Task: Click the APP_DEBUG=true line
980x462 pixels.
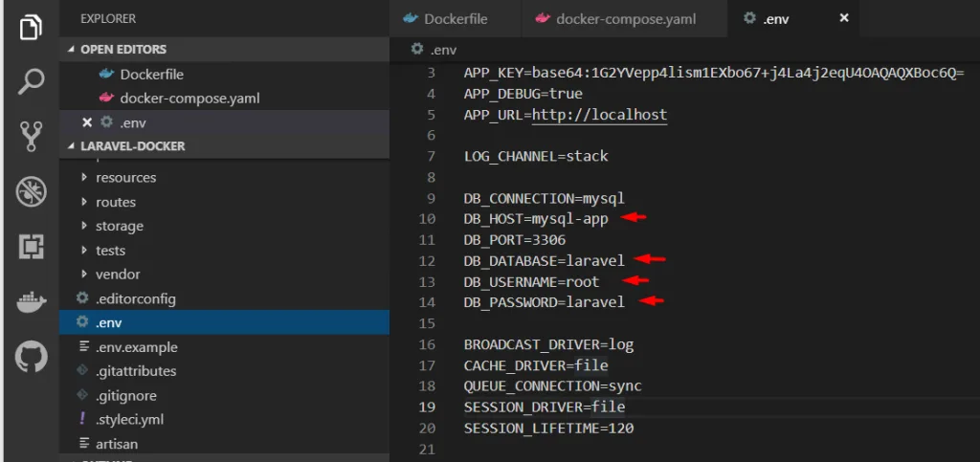Action: 523,94
